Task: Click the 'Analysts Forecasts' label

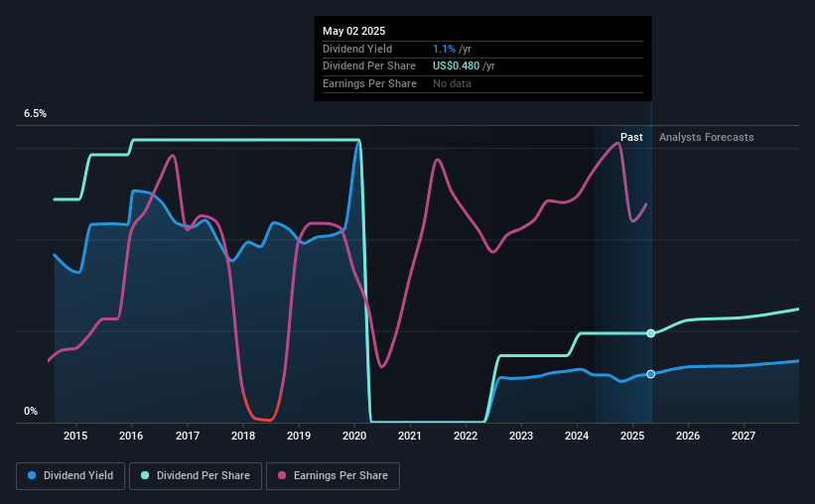Action: tap(707, 137)
